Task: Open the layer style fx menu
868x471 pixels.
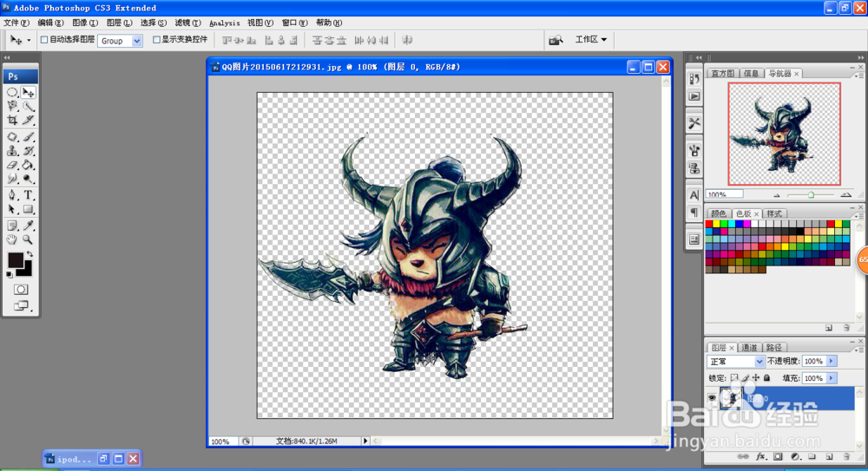Action: (x=761, y=456)
